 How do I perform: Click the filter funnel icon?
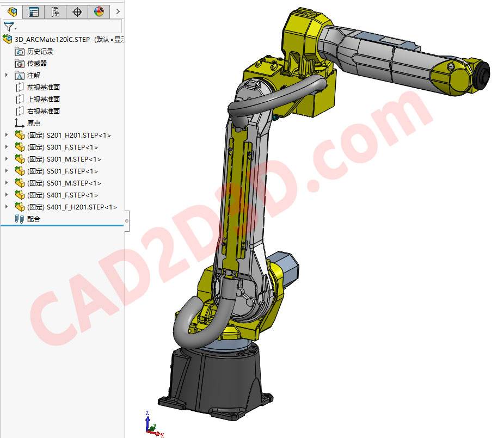point(8,26)
